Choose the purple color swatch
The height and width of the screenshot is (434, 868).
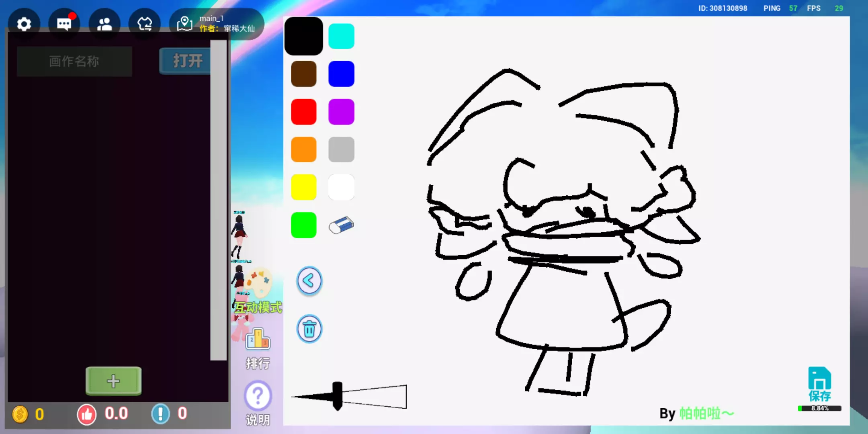341,112
